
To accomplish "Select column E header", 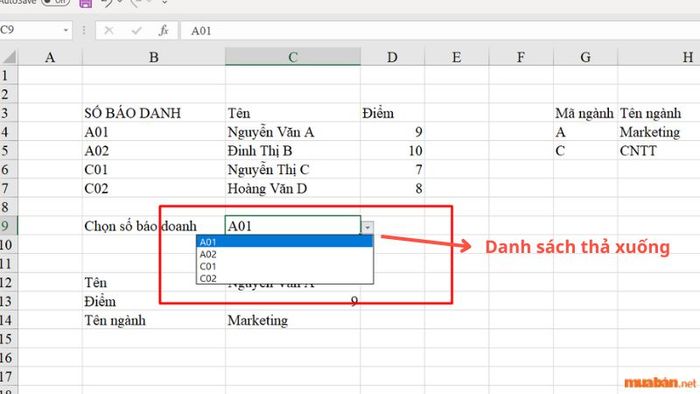I will coord(456,57).
